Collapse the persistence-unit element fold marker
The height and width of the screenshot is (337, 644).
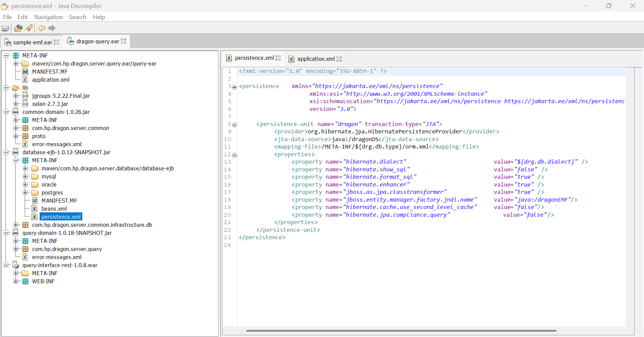(234, 125)
